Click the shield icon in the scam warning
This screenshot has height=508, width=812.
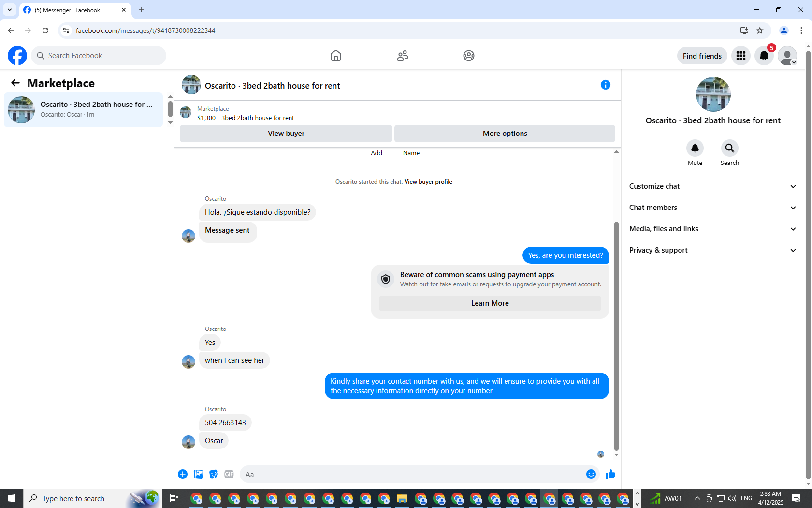tap(386, 279)
